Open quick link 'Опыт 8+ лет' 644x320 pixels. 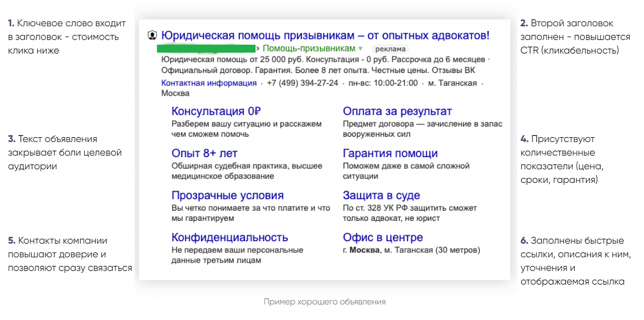204,153
